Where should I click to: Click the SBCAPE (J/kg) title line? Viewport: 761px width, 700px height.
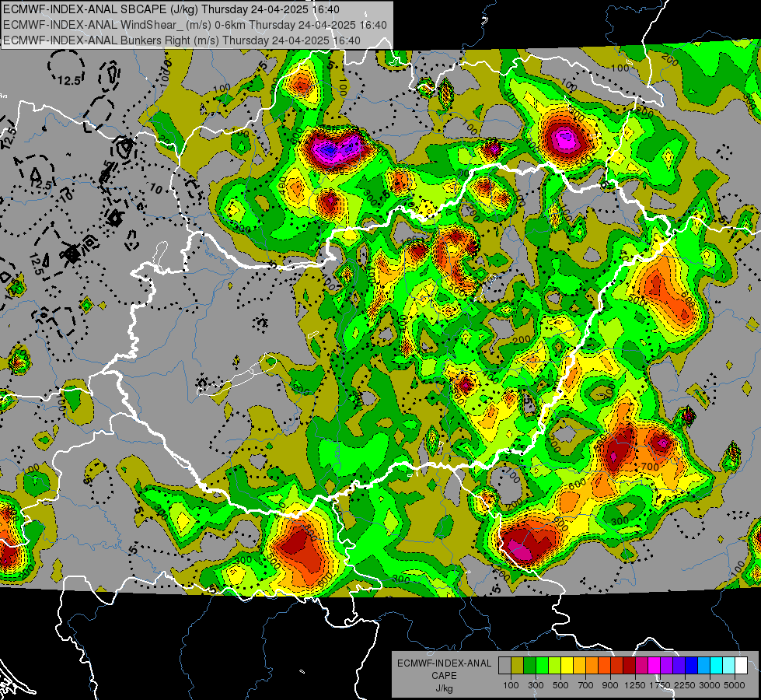click(171, 9)
